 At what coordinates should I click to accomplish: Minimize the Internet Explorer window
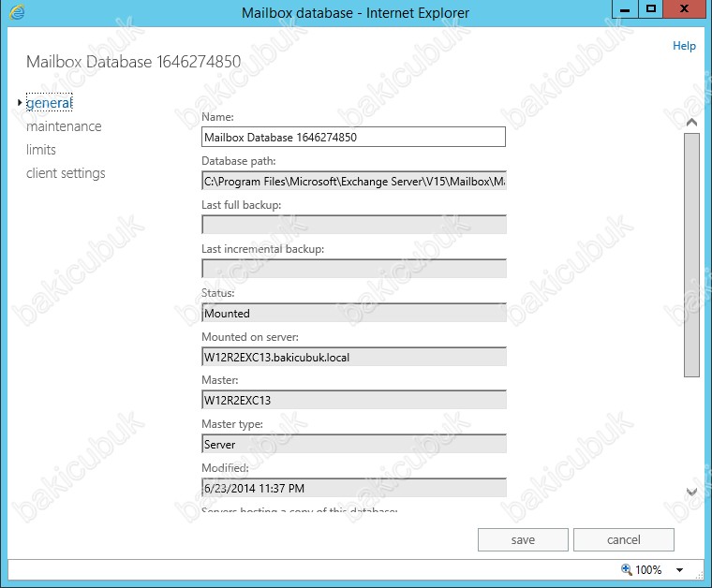tap(625, 9)
